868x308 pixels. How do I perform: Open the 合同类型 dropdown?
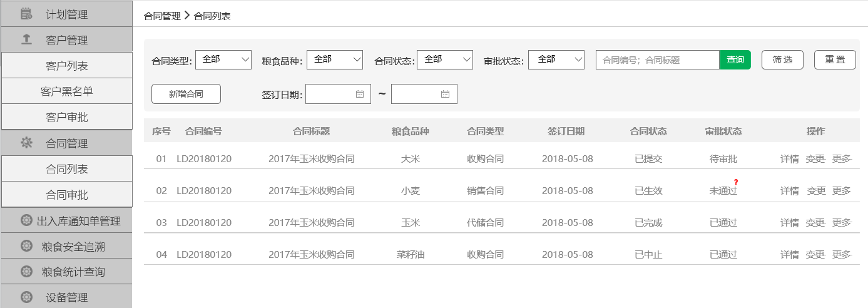tap(223, 59)
